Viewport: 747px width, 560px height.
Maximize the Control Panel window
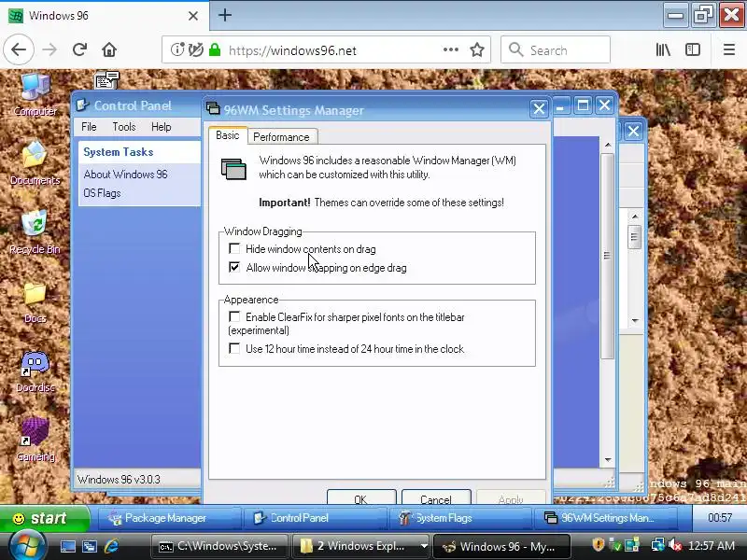583,105
